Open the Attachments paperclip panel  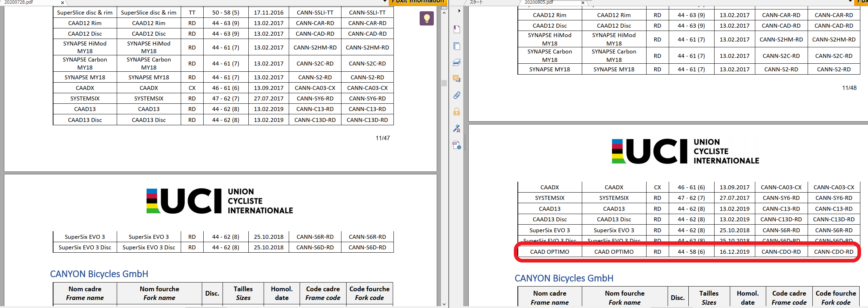tap(457, 95)
